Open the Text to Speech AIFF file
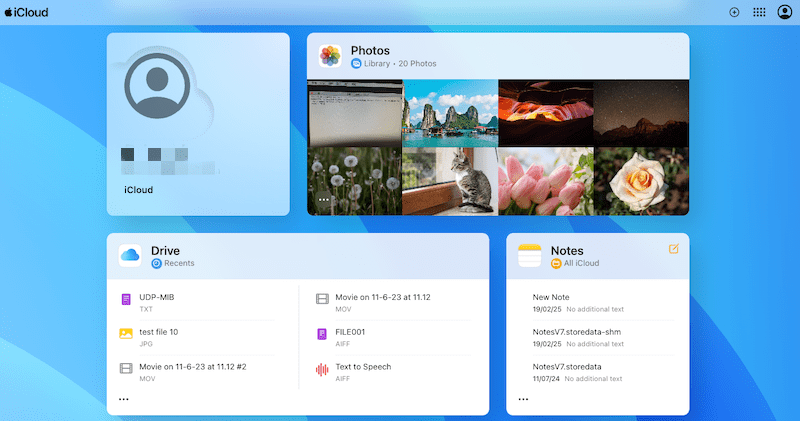This screenshot has width=800, height=421. pyautogui.click(x=363, y=367)
